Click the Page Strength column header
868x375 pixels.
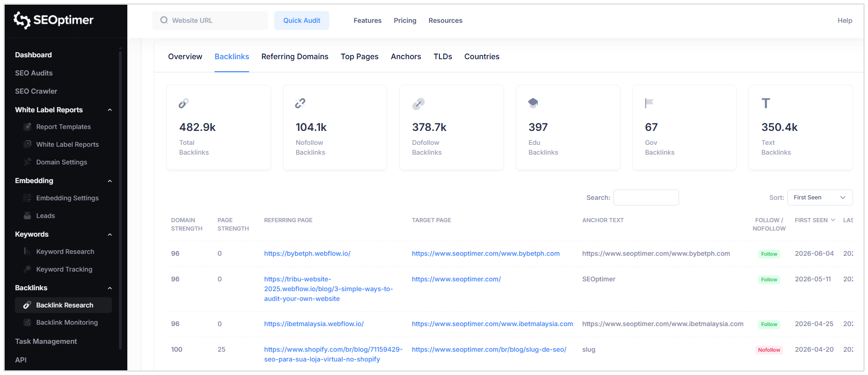[x=233, y=225]
